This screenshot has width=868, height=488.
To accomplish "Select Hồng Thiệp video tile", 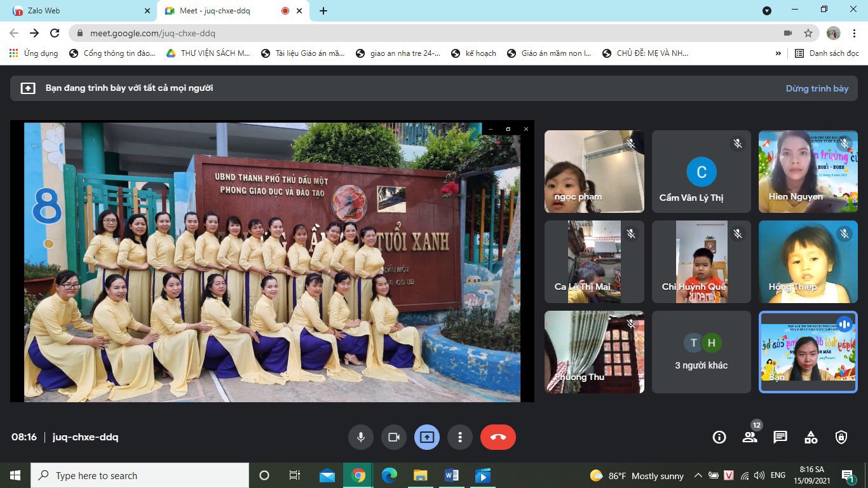I will coord(808,262).
